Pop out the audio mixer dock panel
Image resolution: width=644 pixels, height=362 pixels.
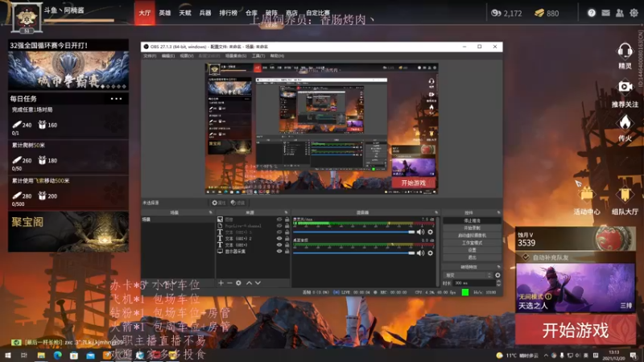pyautogui.click(x=436, y=212)
